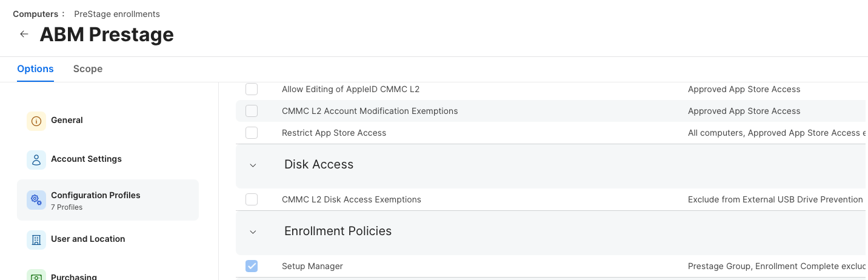Switch to the Scope tab

[x=88, y=68]
